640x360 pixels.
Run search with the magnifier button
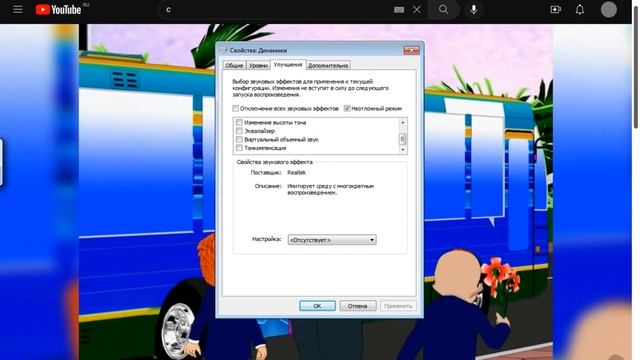click(x=443, y=9)
